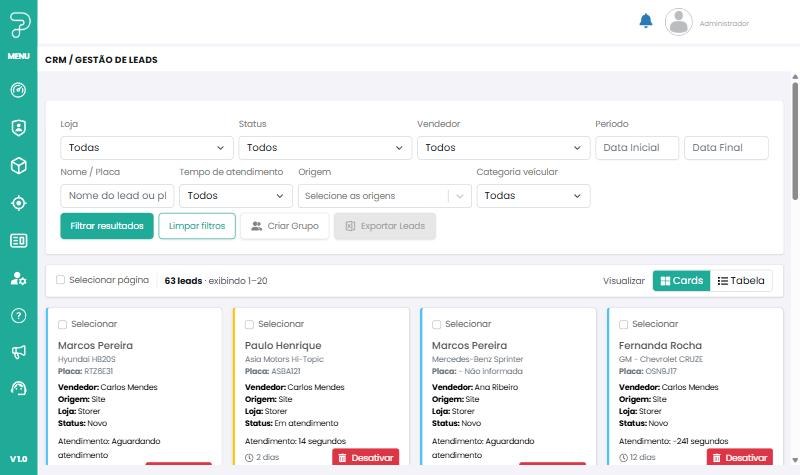
Task: Click the Administrador user name
Action: coord(724,23)
